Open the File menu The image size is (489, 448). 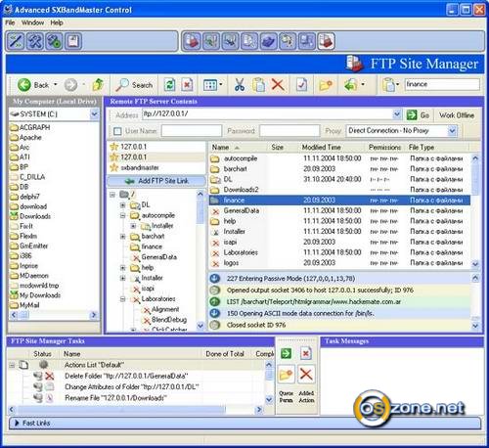(x=10, y=22)
